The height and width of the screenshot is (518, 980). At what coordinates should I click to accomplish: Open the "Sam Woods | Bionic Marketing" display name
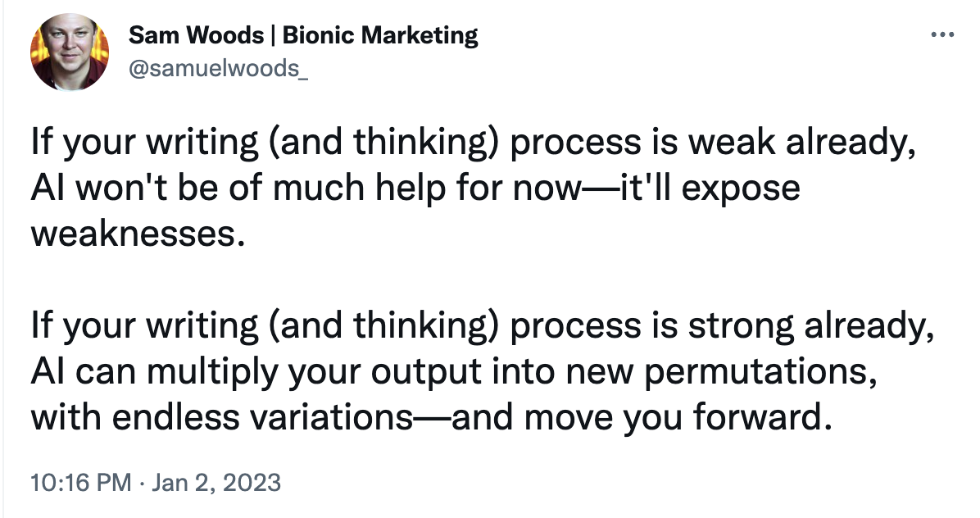coord(303,36)
